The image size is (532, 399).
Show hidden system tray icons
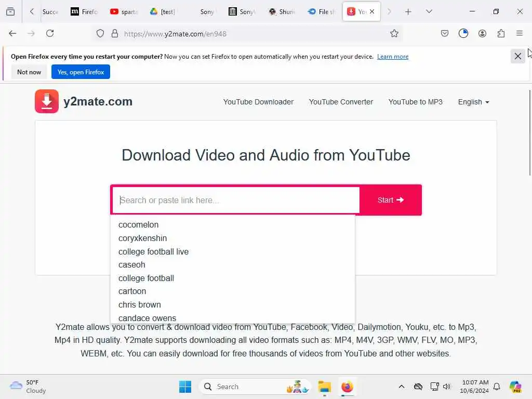(402, 387)
